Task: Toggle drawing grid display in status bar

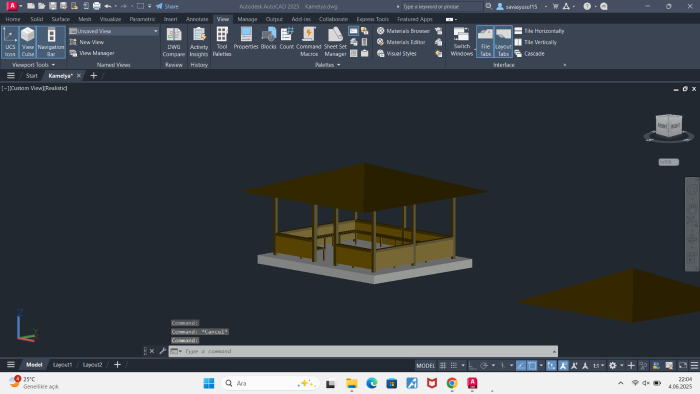Action: coord(442,365)
